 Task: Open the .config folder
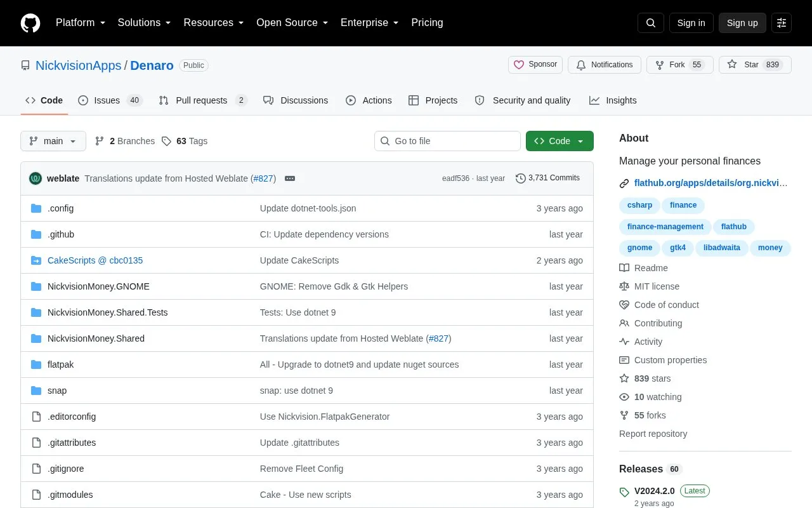point(60,208)
